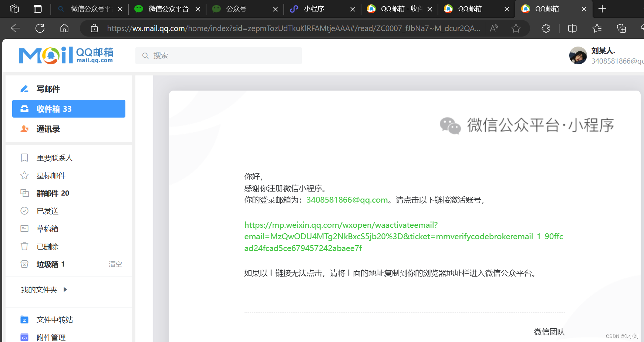This screenshot has width=644, height=342.
Task: Open 收件箱 33 inbox
Action: coord(69,109)
